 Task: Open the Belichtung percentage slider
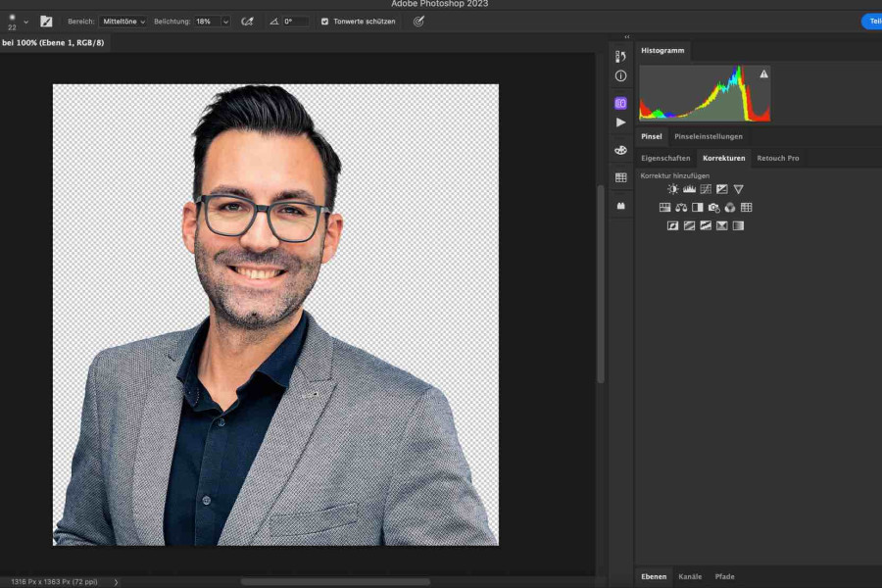click(x=224, y=21)
